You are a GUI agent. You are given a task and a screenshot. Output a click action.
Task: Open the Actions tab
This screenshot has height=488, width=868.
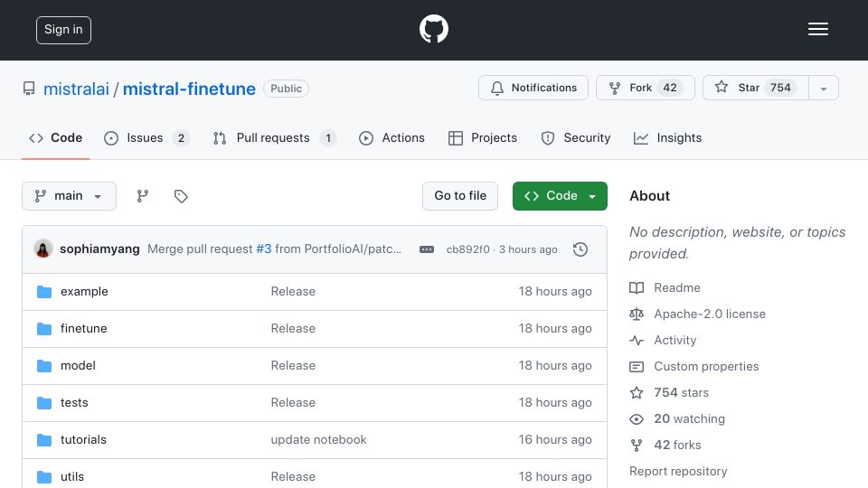(x=392, y=137)
